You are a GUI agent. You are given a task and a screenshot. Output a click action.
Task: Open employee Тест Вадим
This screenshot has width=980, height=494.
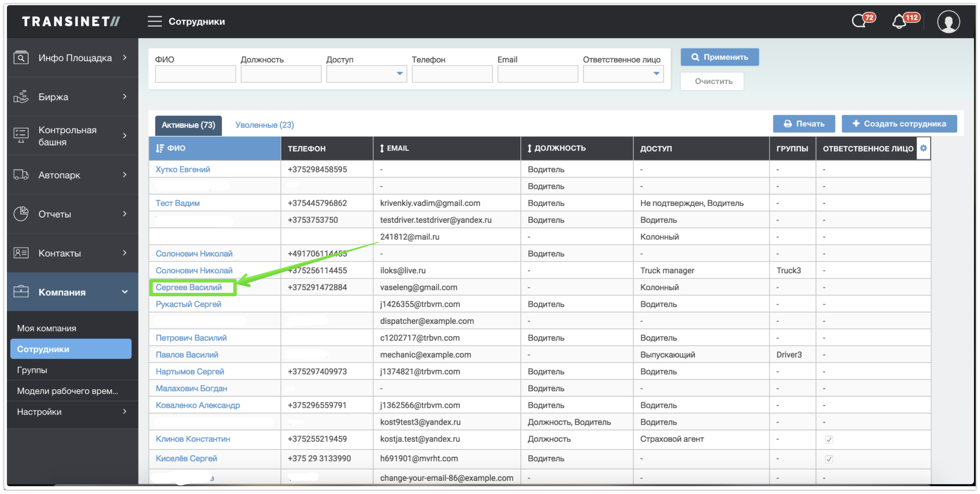point(177,203)
